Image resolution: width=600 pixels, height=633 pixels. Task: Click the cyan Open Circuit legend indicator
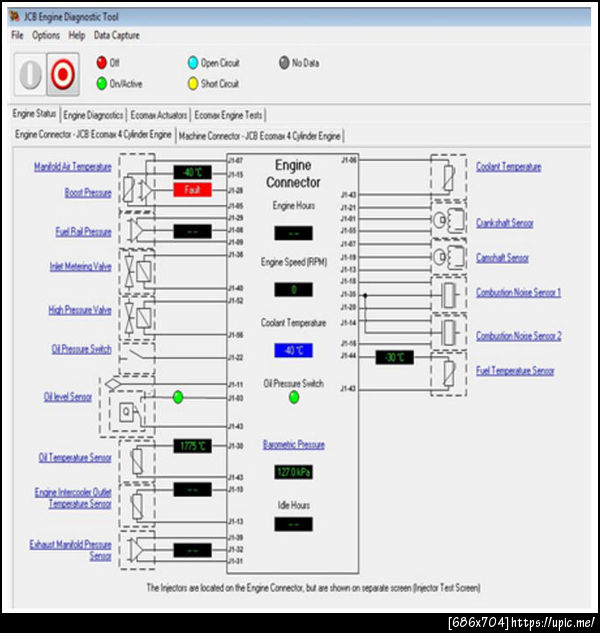(x=193, y=63)
